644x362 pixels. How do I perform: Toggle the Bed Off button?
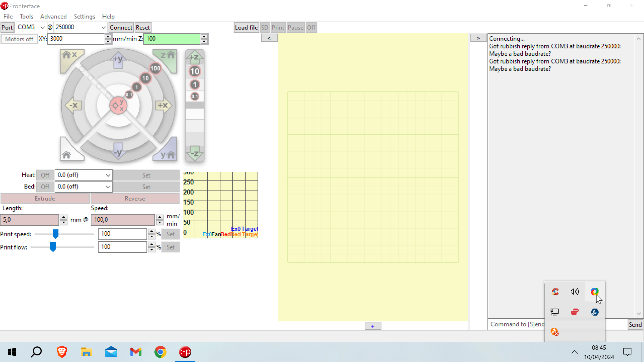coord(45,187)
